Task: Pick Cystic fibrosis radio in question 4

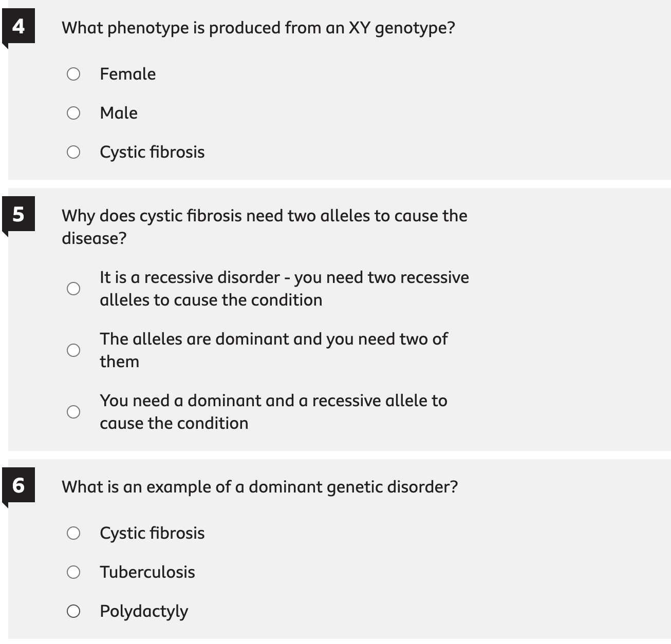Action: (73, 152)
